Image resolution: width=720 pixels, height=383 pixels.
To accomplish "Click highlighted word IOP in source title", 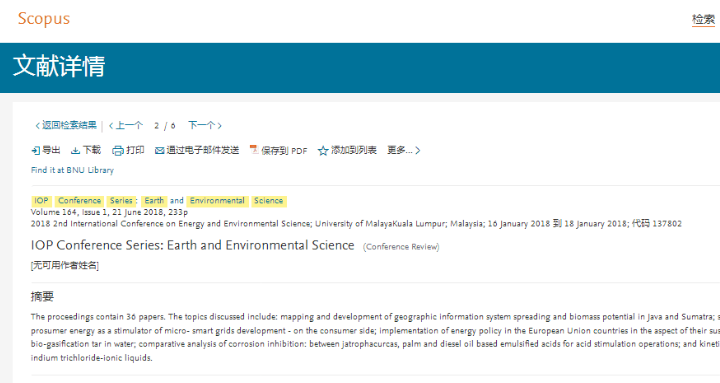I will pyautogui.click(x=41, y=201).
